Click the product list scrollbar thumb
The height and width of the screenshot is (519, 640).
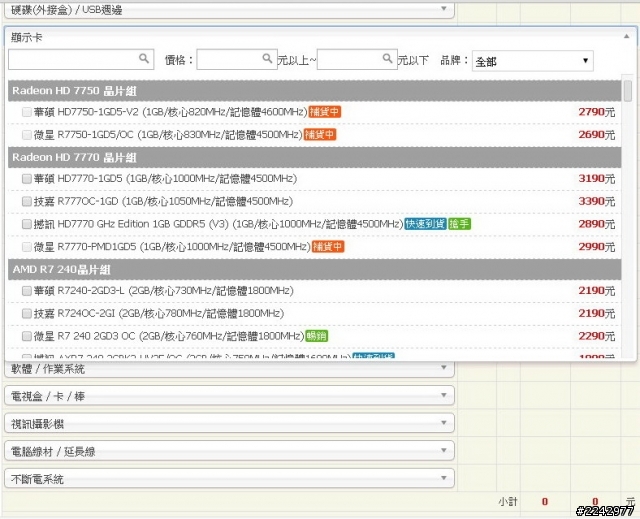point(627,91)
